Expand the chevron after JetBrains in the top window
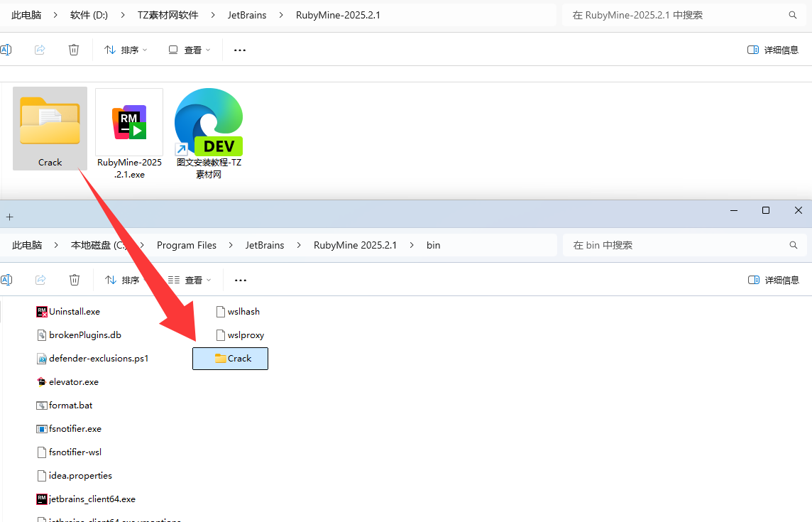Image resolution: width=812 pixels, height=522 pixels. (281, 15)
